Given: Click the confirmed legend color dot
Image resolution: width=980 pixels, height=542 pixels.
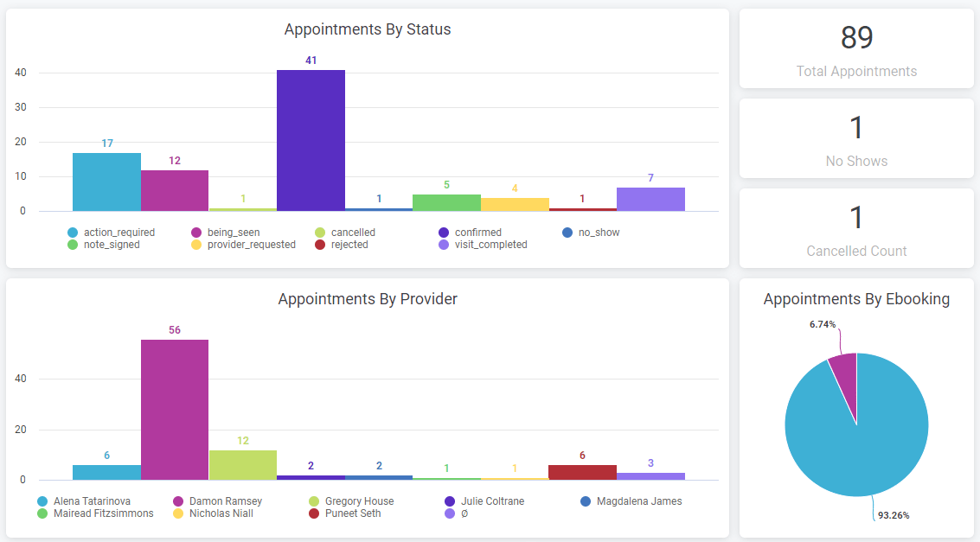Looking at the screenshot, I should [444, 233].
